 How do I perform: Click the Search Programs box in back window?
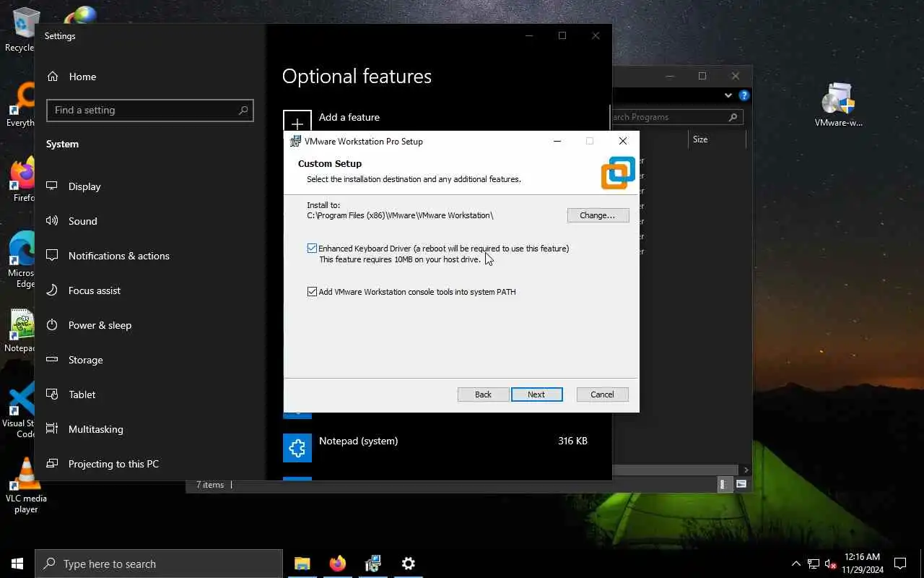coord(676,117)
